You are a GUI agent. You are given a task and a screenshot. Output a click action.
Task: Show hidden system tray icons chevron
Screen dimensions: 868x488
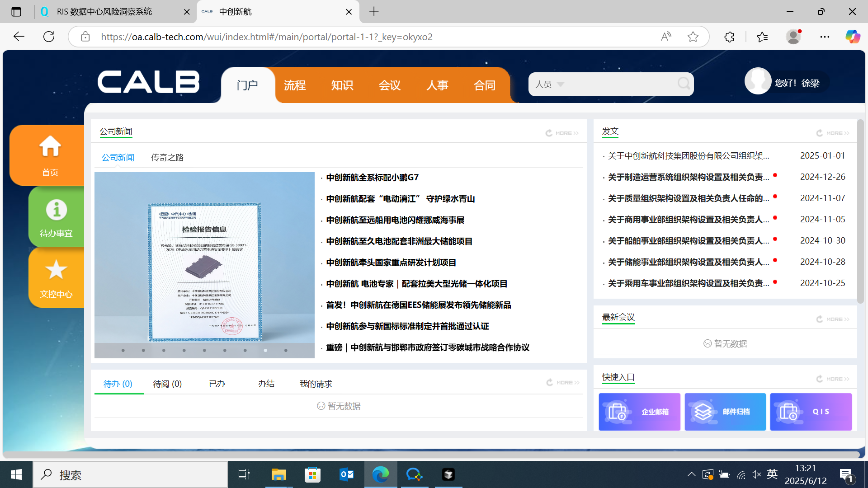tap(691, 474)
